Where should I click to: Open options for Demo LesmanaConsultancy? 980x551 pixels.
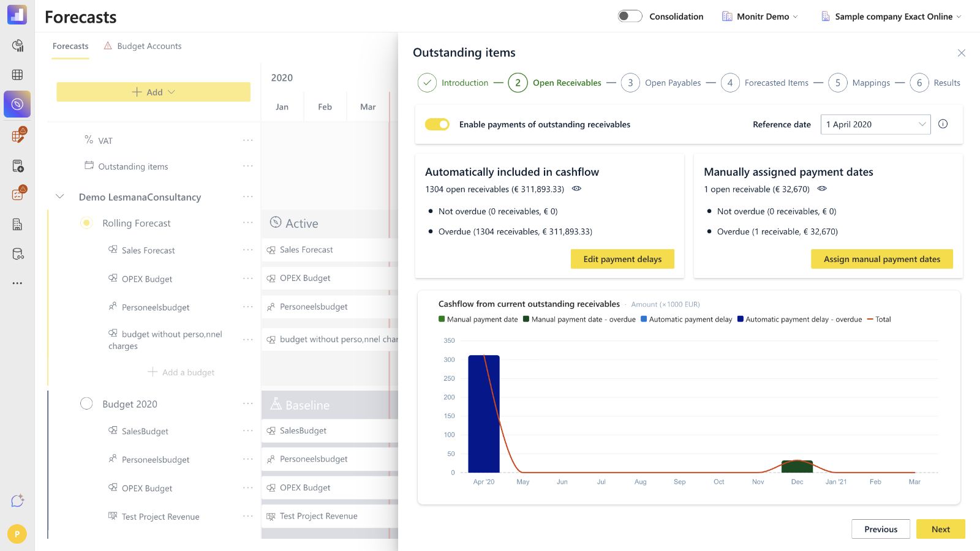pyautogui.click(x=247, y=197)
